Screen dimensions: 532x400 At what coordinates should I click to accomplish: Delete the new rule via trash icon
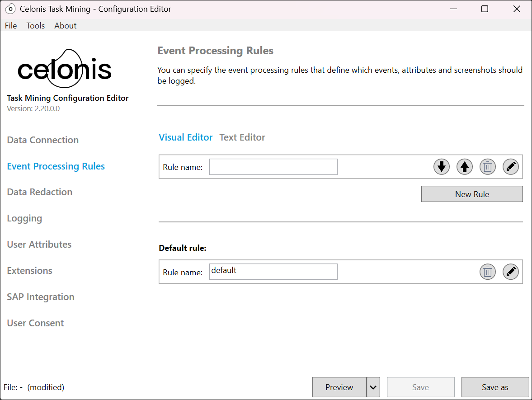[x=487, y=166]
